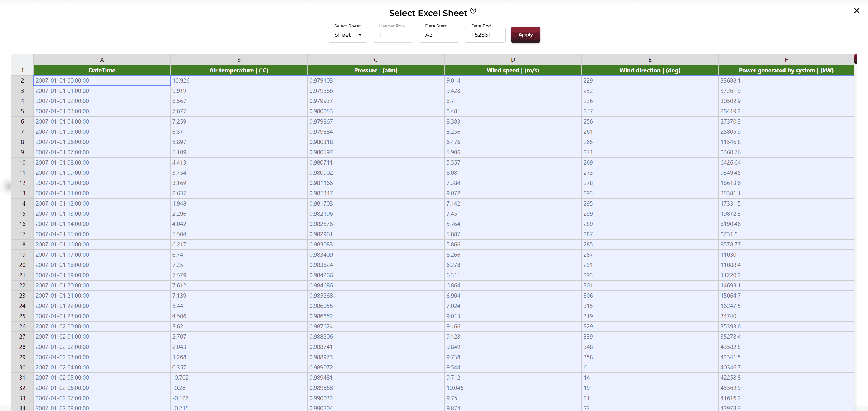The image size is (868, 411).
Task: Click power cell 17331.5
Action: 786,203
